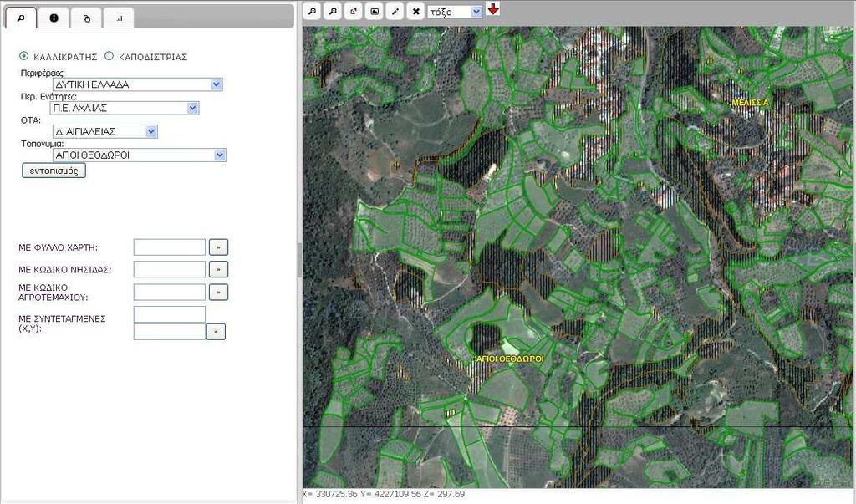Submit the ΜΕ ΚΩΔΙΚΟ ΝΗΣΙΔΑΣ search arrow button
The image size is (856, 504).
[218, 269]
